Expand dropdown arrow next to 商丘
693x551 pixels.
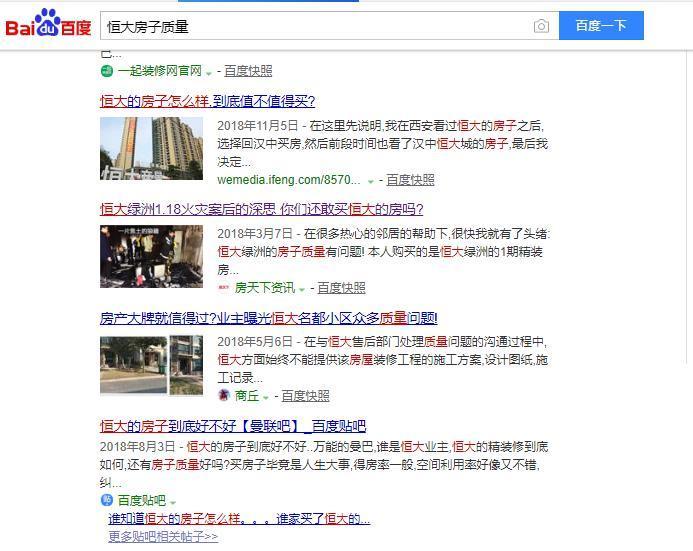266,398
